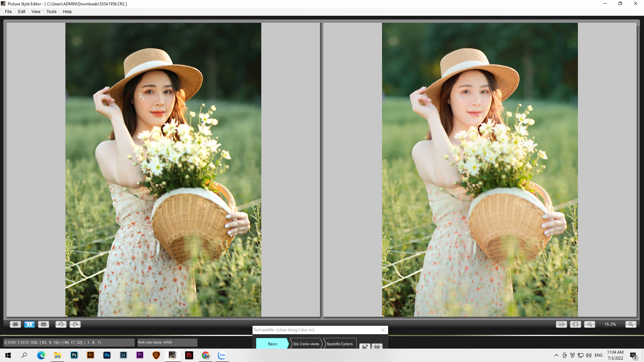Open Zalo from taskbar
644x362 pixels.
222,355
